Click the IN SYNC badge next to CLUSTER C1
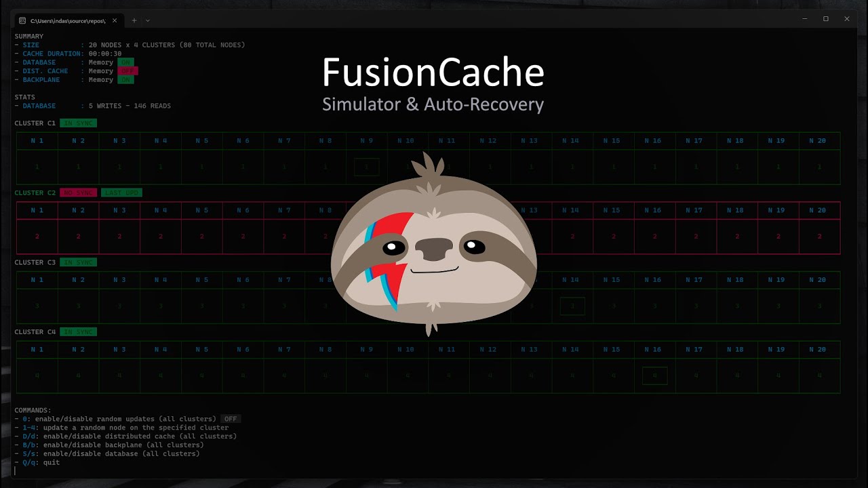 (80, 123)
